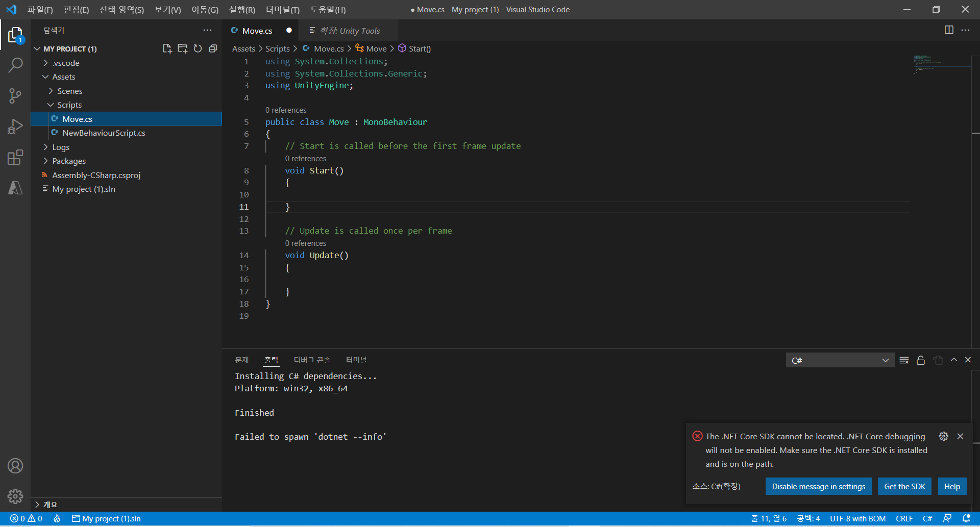Close the bottom panel

pyautogui.click(x=968, y=360)
